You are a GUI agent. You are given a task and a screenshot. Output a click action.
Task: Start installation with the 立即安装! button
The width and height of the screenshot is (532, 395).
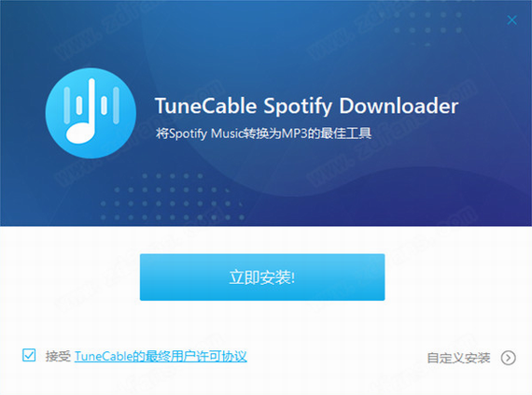(262, 277)
